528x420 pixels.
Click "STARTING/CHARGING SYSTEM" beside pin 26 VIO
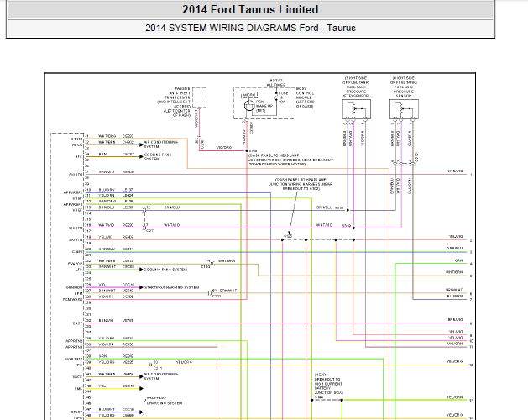click(171, 287)
